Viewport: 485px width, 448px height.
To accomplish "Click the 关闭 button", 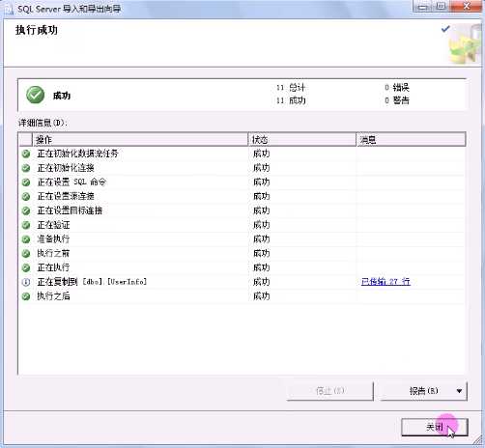I will click(x=434, y=427).
